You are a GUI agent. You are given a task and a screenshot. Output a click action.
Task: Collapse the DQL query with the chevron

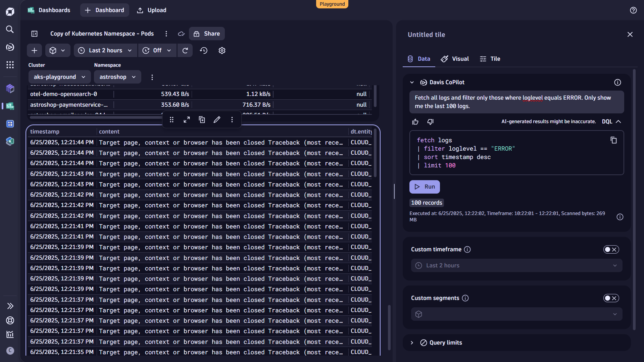(618, 121)
